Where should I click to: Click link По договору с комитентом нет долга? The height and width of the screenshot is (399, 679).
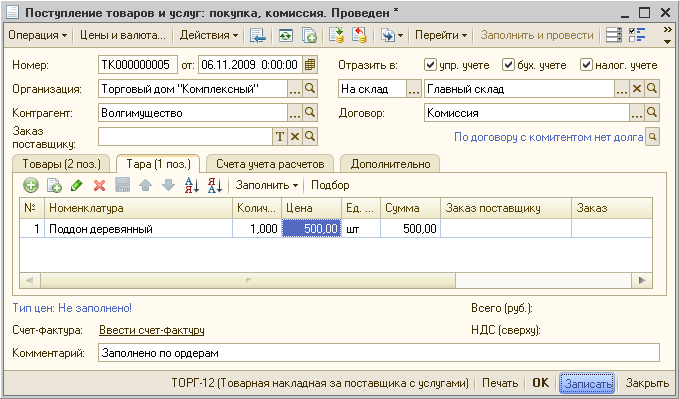click(548, 137)
